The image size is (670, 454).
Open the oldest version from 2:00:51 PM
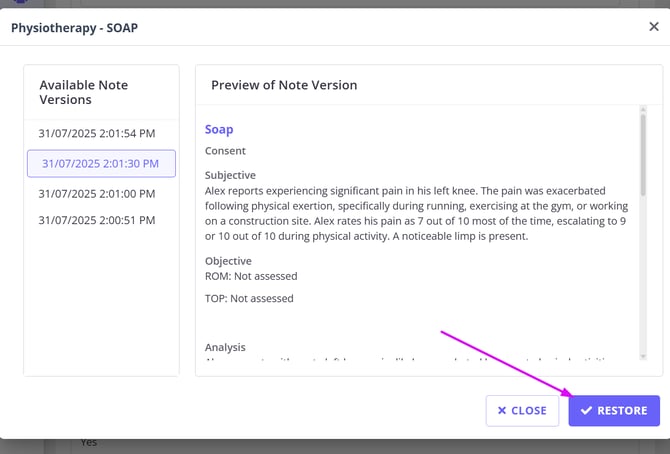pos(97,219)
